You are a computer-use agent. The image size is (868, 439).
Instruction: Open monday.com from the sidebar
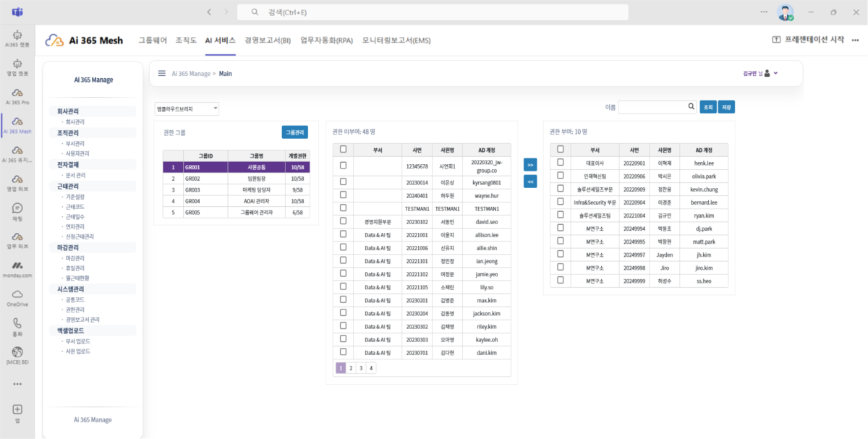[x=17, y=269]
